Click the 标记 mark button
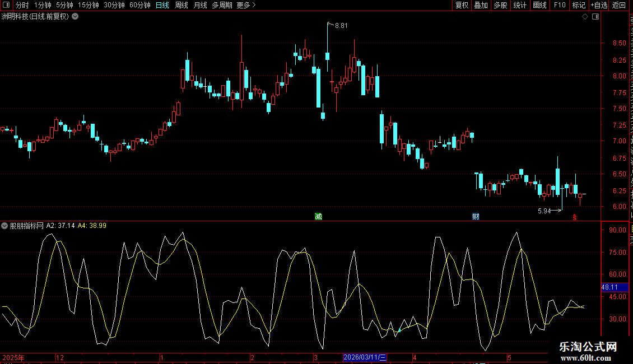Viewport: 633px width, 364px height. (x=579, y=5)
